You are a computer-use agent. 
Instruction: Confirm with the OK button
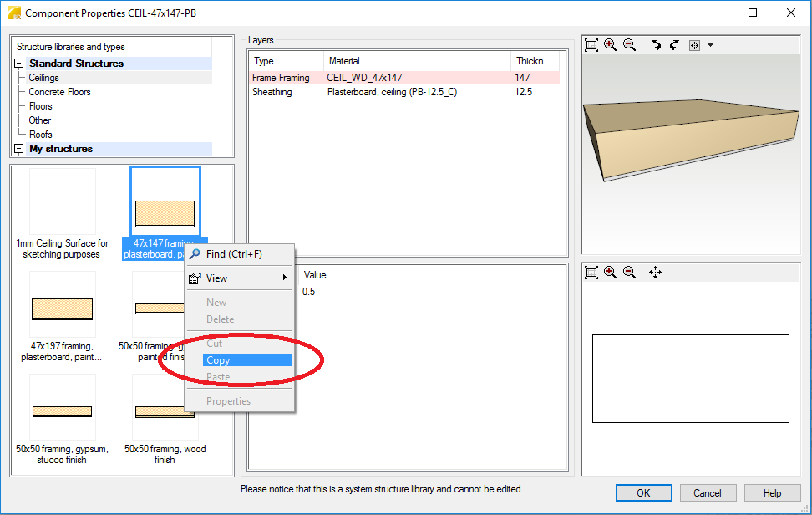pos(644,493)
